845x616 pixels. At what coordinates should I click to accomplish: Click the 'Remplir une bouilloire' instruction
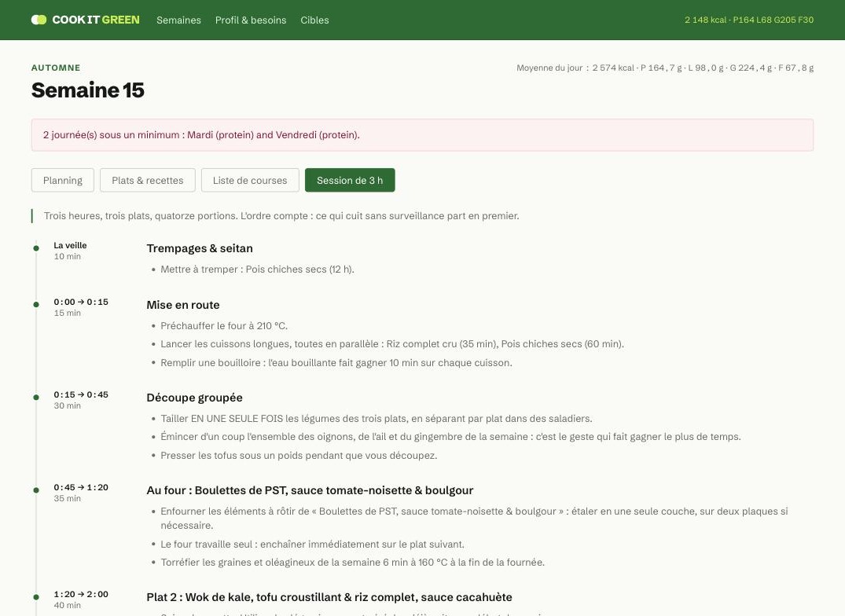point(336,363)
